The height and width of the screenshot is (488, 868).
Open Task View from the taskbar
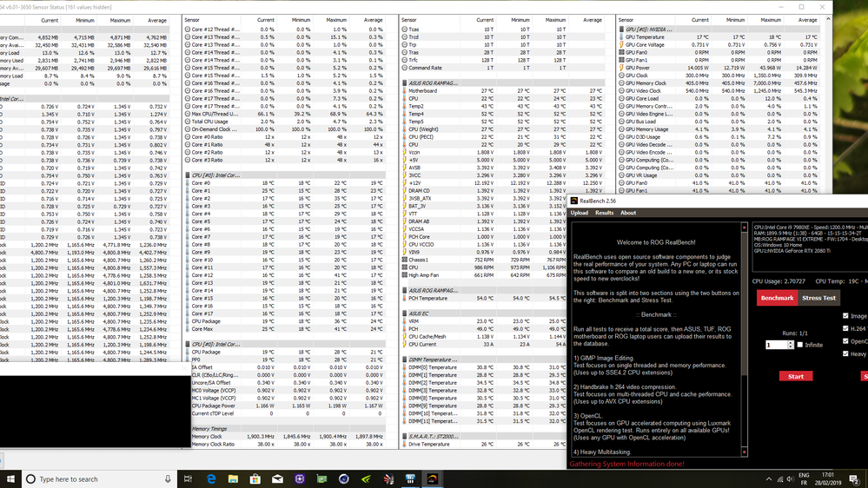[x=189, y=479]
